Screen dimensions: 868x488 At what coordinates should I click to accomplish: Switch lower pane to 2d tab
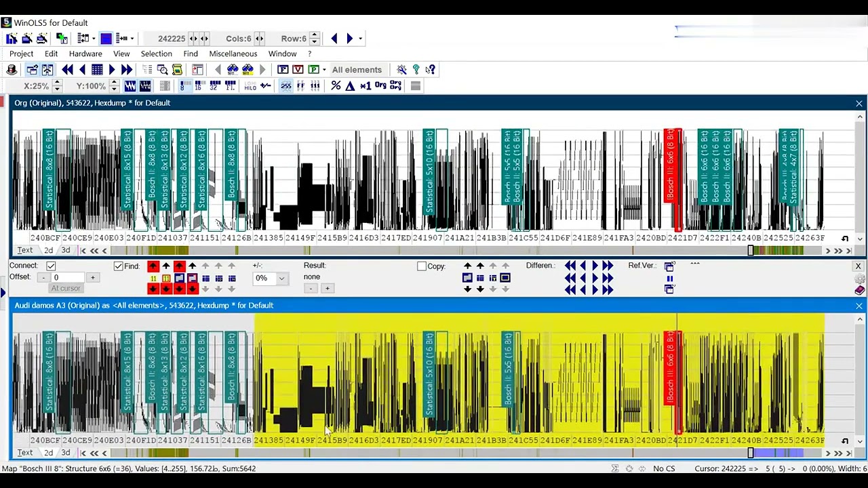[x=48, y=453]
